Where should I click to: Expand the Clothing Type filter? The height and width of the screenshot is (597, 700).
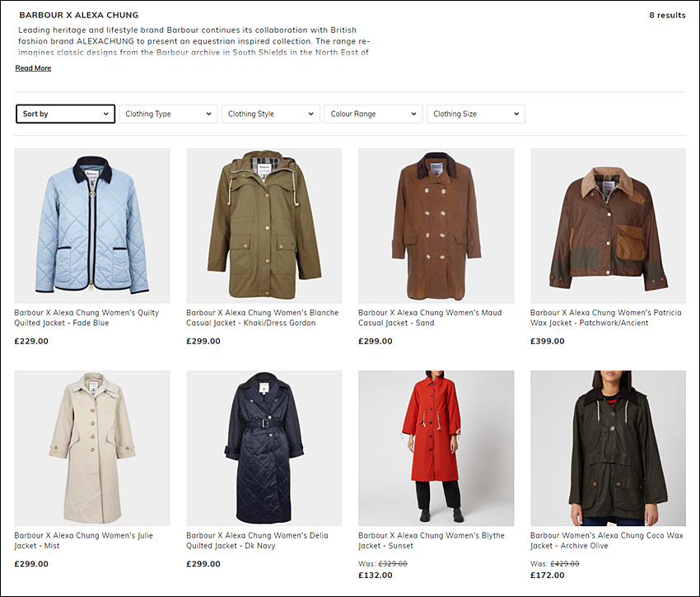click(x=168, y=114)
